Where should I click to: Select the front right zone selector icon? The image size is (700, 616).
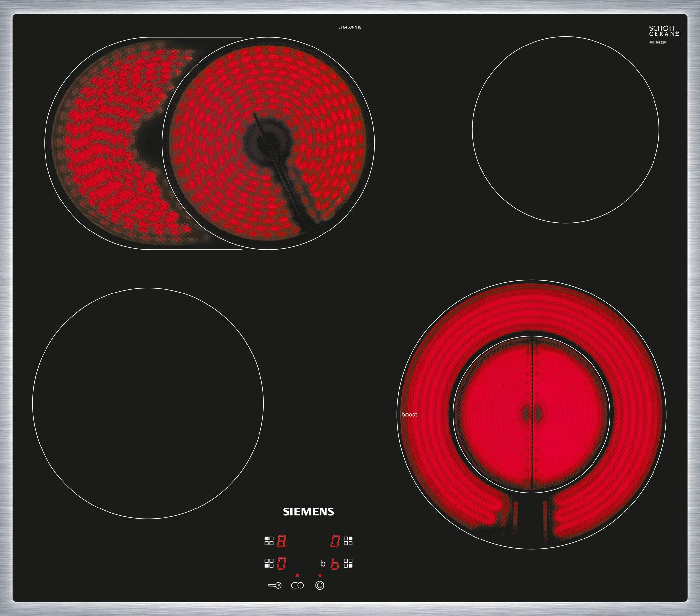tap(348, 563)
